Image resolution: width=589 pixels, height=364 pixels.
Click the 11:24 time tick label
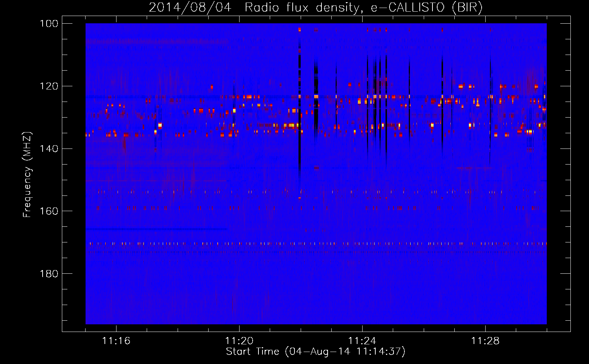(x=362, y=341)
